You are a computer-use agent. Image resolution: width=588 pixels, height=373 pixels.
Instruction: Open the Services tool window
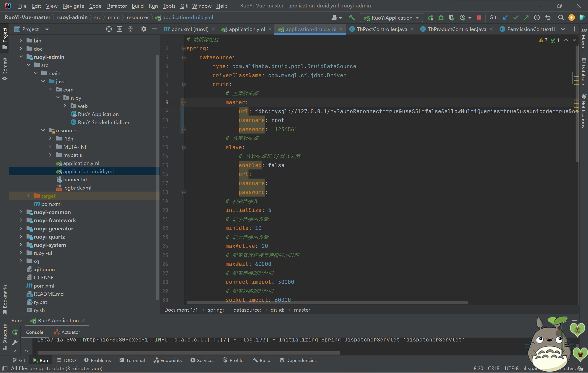coord(203,360)
